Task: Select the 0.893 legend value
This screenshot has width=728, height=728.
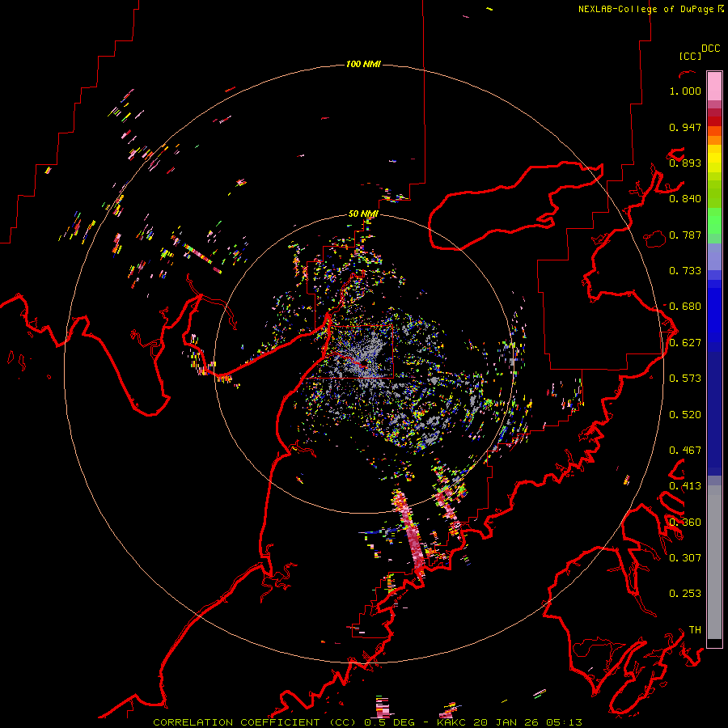Action: point(685,163)
